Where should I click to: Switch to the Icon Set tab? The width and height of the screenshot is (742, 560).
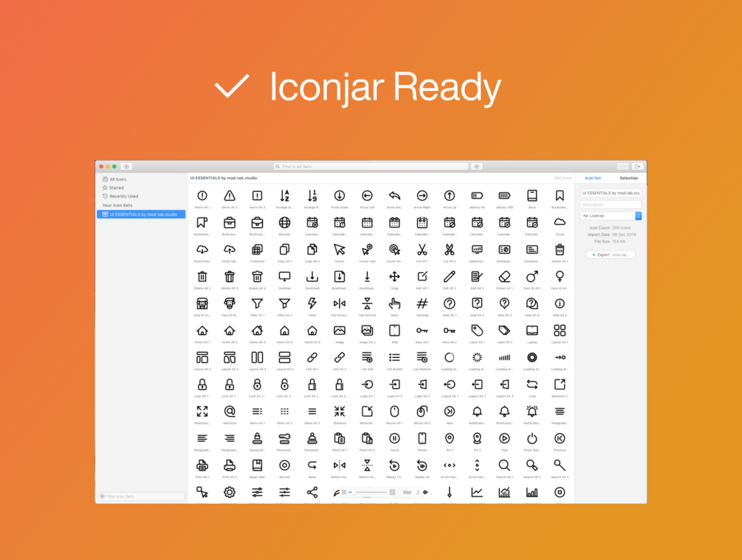[x=592, y=179]
